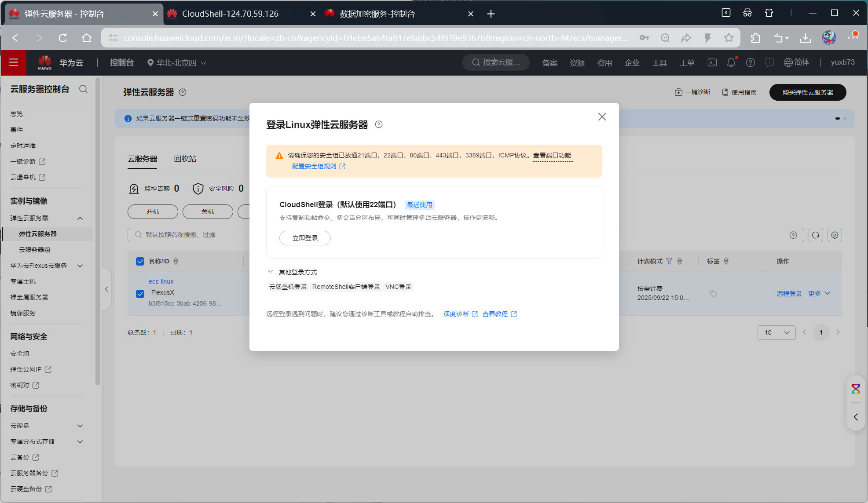
Task: Switch to CloudShell-124.70.59.126 browser tab
Action: (230, 14)
